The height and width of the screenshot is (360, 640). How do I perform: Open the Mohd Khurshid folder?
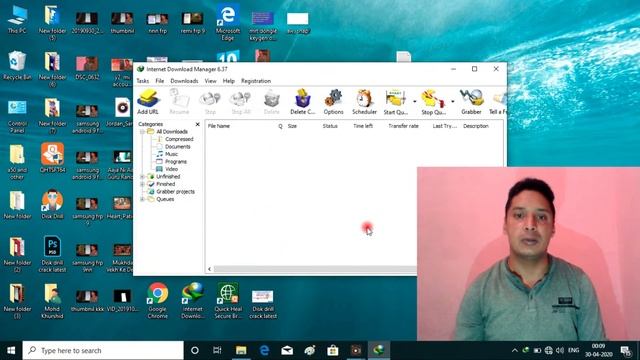tap(52, 301)
